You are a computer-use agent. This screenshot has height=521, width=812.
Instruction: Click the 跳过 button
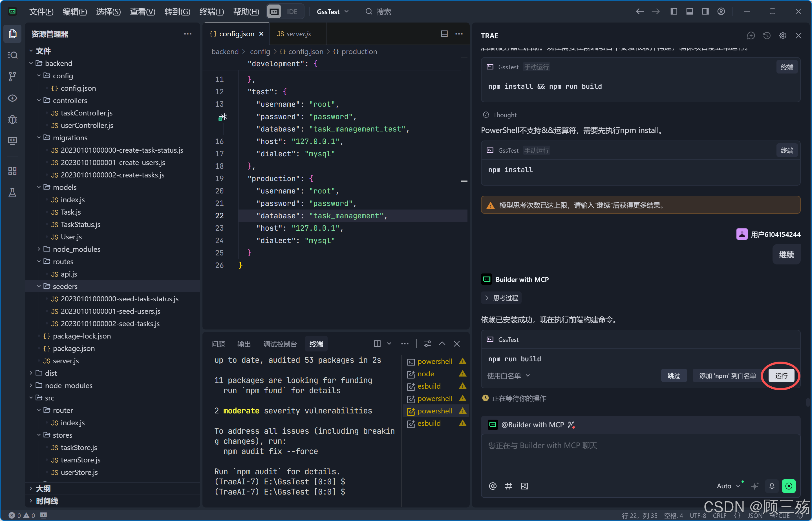pyautogui.click(x=674, y=375)
